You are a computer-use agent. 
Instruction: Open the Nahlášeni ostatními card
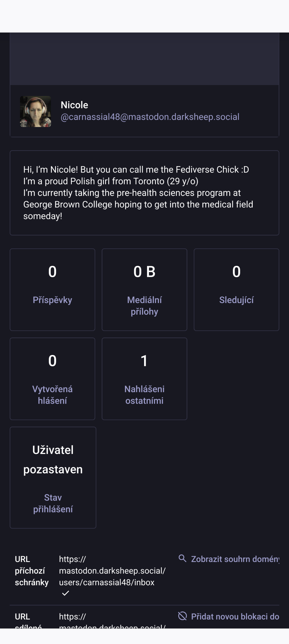(x=144, y=379)
